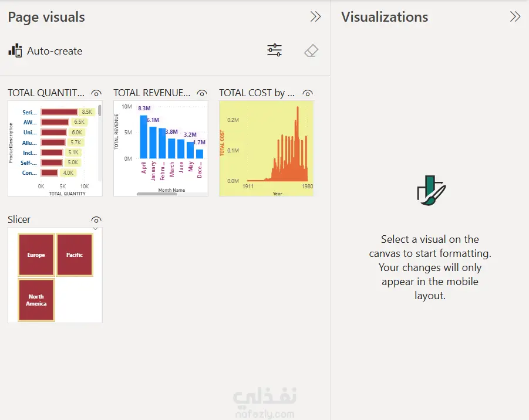Toggle visibility of TOTAL QUANTITY visual
529x420 pixels.
96,93
